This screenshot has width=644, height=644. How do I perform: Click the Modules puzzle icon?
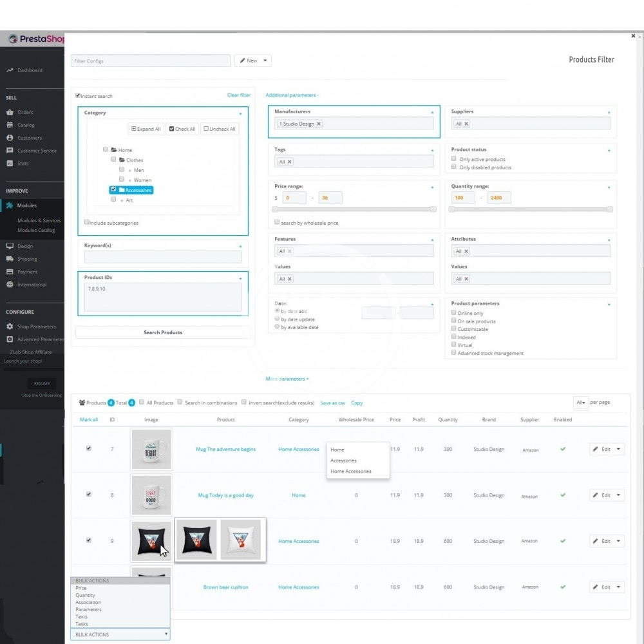tap(10, 205)
